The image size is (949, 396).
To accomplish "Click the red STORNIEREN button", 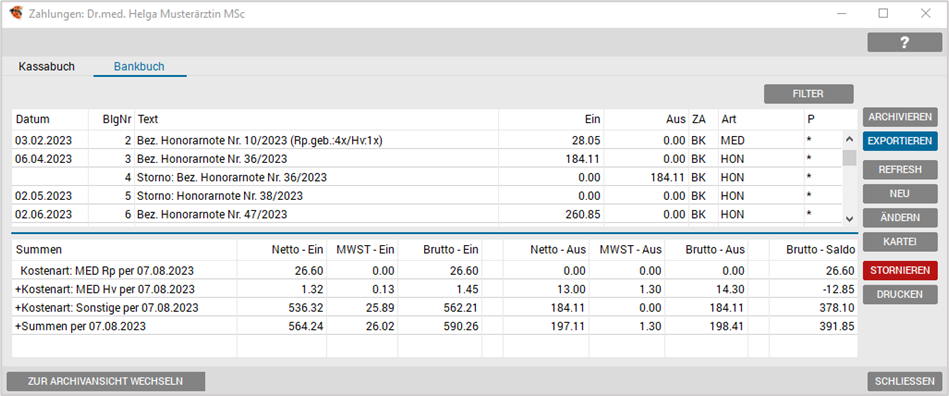I will point(900,270).
